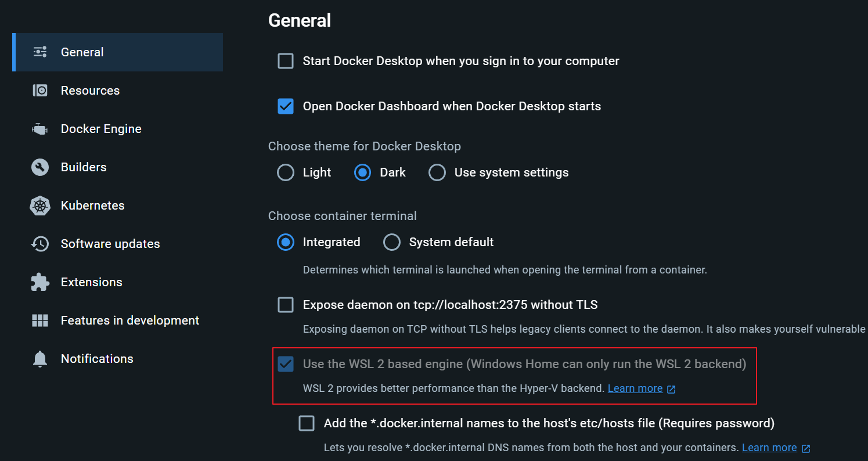
Task: Click the Features in development grid icon
Action: [39, 320]
